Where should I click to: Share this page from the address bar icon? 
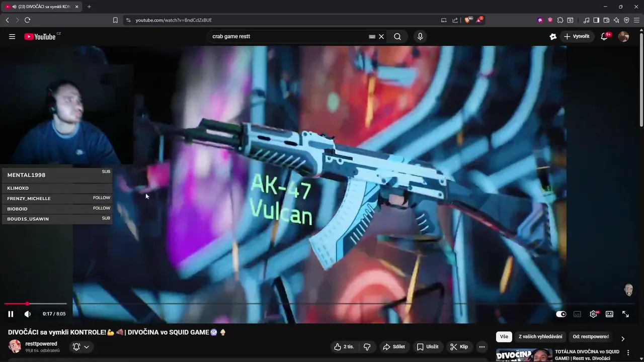[x=455, y=20]
